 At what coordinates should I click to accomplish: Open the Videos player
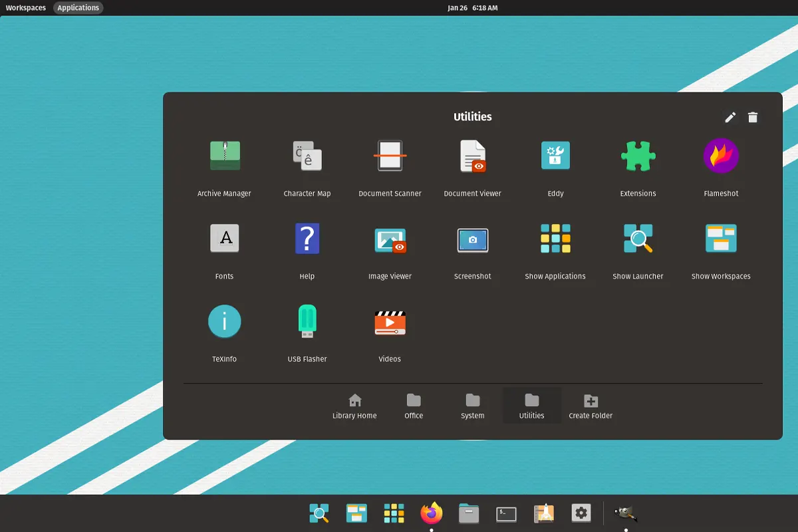point(390,322)
